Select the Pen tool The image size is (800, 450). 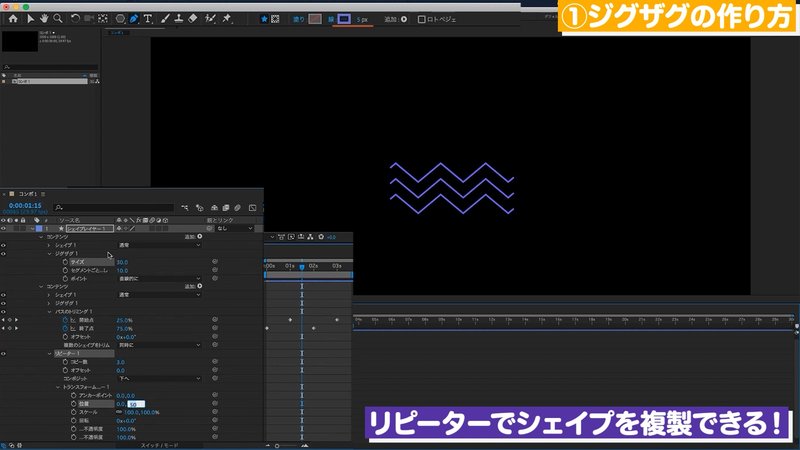click(x=134, y=19)
